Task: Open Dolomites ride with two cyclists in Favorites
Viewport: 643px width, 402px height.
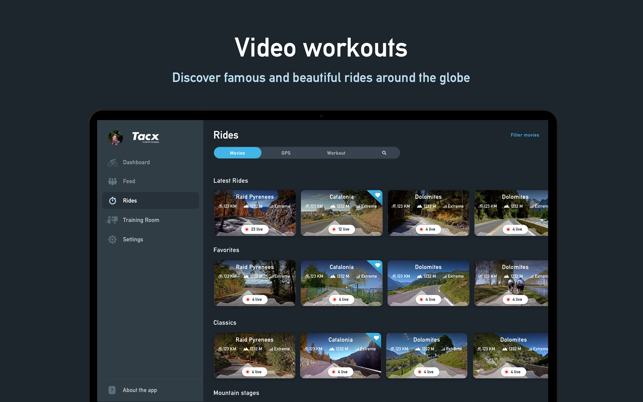Action: [511, 283]
